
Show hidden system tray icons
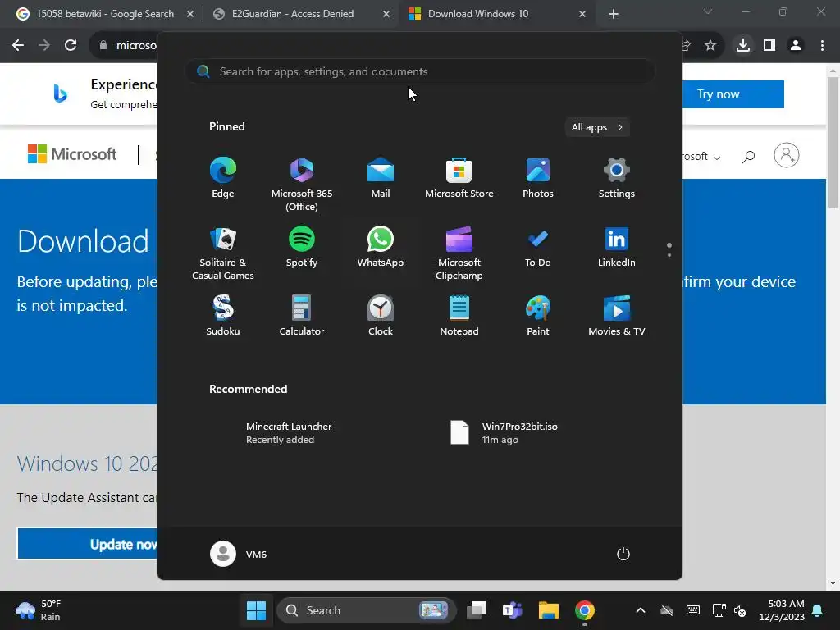pyautogui.click(x=640, y=610)
